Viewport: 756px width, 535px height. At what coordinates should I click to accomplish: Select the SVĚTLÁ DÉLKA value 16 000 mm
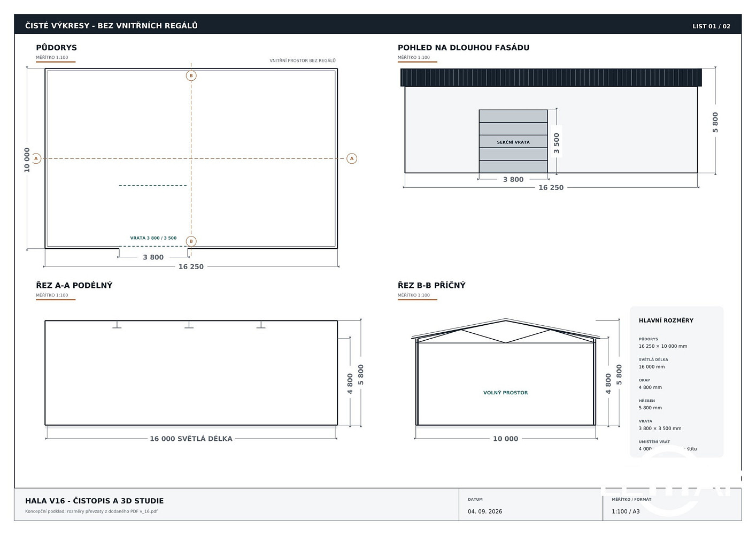click(x=652, y=367)
